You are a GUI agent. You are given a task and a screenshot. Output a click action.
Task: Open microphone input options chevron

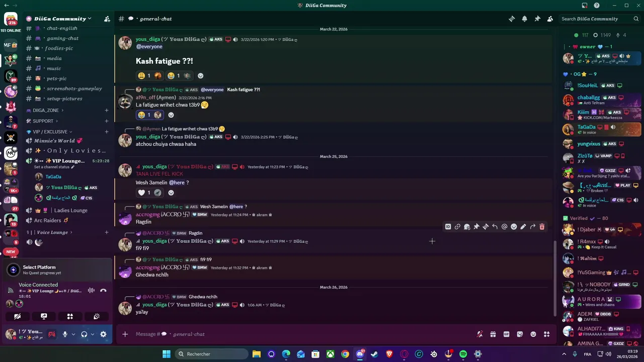pos(73,334)
